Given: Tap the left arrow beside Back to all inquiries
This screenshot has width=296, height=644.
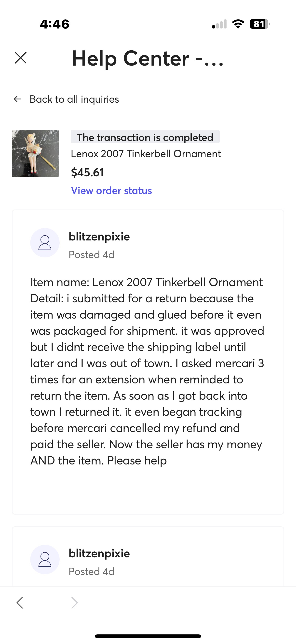Looking at the screenshot, I should [x=18, y=99].
